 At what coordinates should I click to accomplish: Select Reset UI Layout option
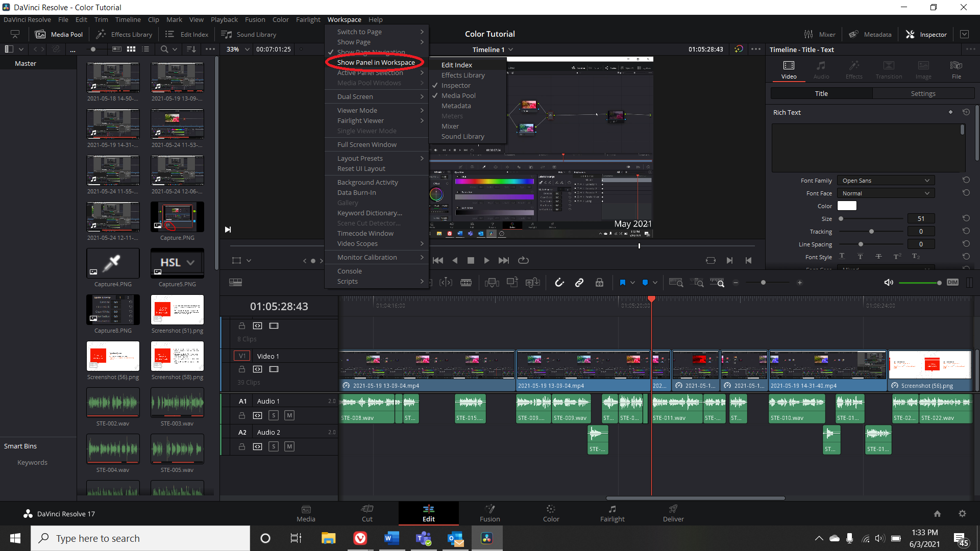(x=361, y=168)
